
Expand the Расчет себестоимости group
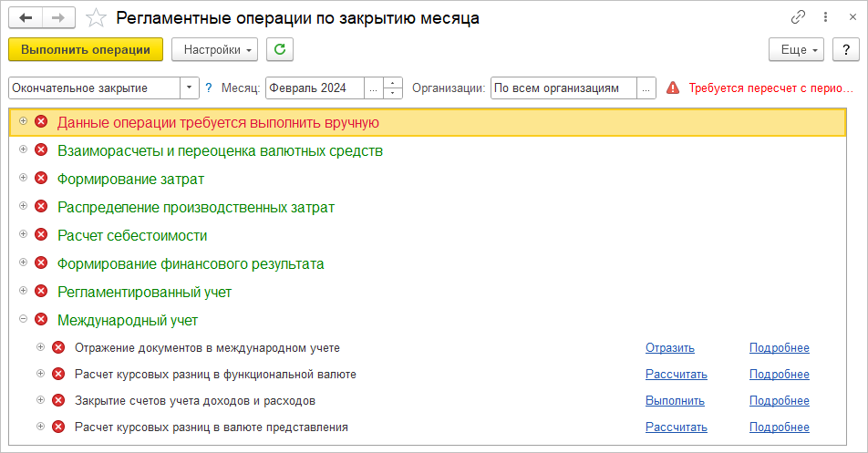[x=24, y=235]
